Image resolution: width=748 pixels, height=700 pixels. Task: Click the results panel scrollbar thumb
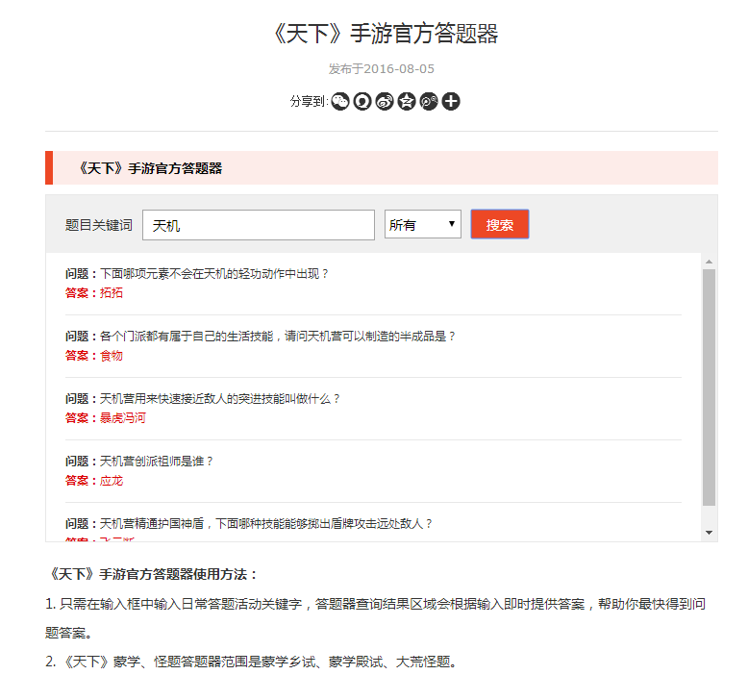710,385
